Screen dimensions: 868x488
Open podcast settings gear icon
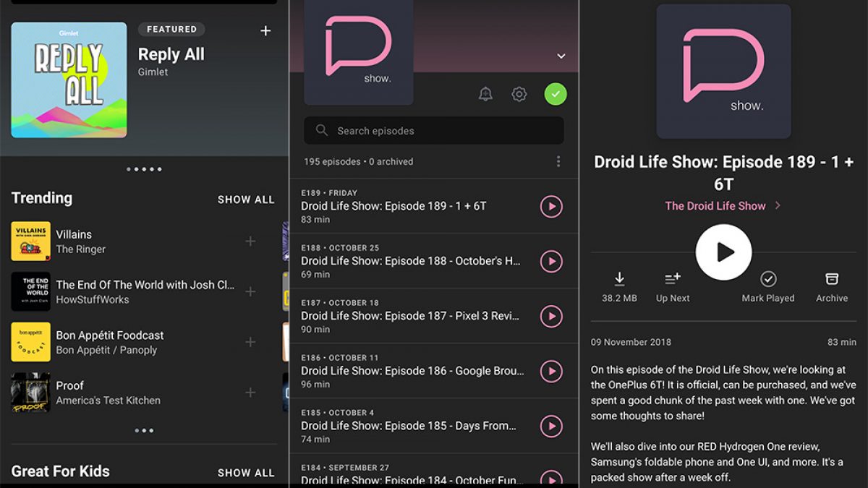[519, 94]
